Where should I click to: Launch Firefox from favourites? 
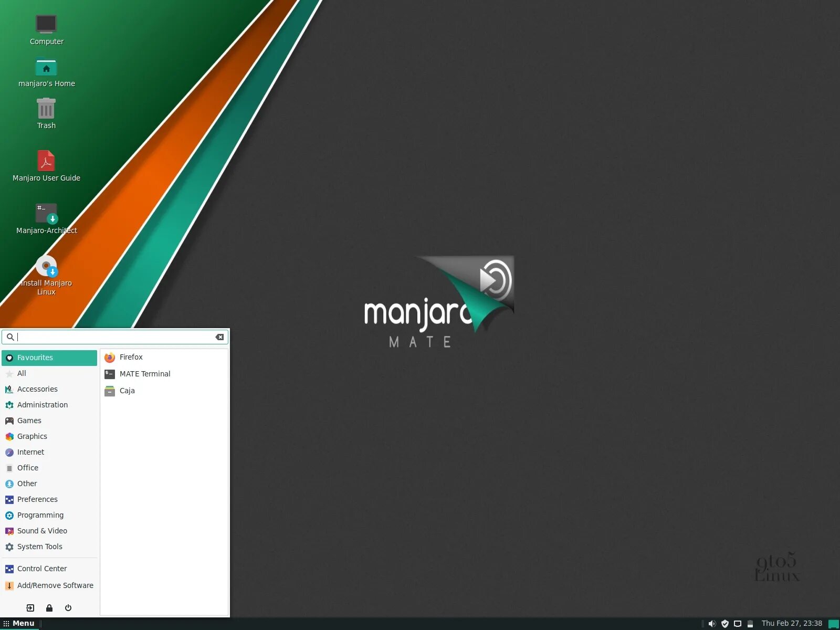pyautogui.click(x=164, y=357)
